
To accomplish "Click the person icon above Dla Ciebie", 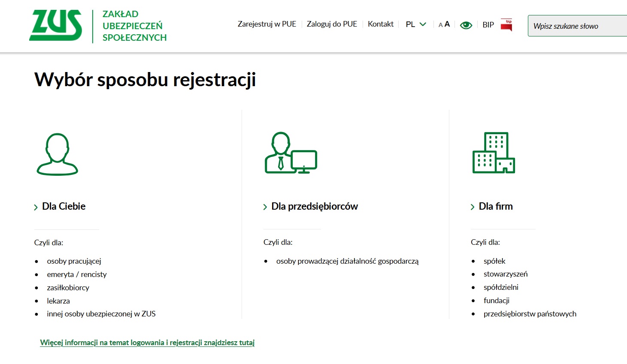I will 58,154.
